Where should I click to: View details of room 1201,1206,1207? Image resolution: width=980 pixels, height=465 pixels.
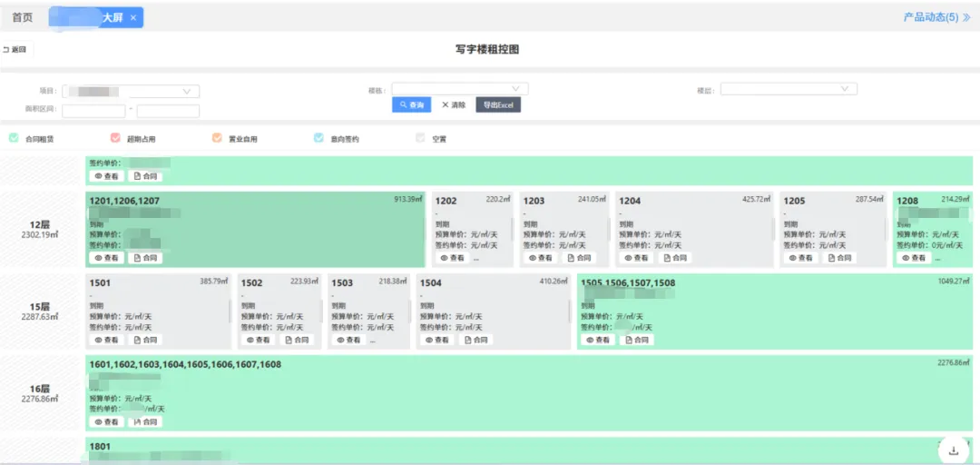107,258
